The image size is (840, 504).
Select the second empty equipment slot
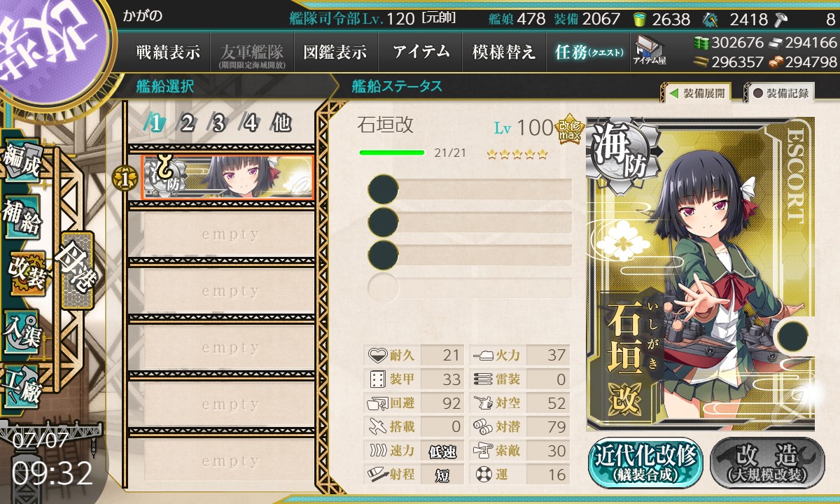[470, 222]
